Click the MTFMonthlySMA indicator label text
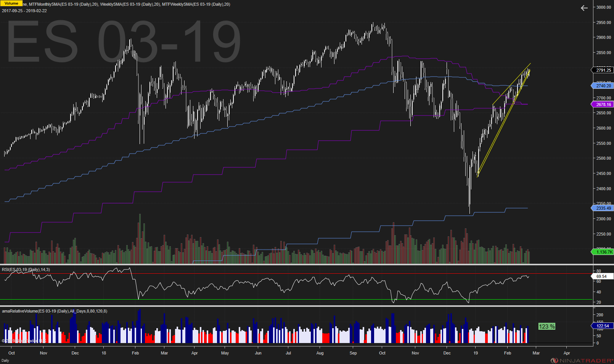Screen dimensions: 614x364 64,4
